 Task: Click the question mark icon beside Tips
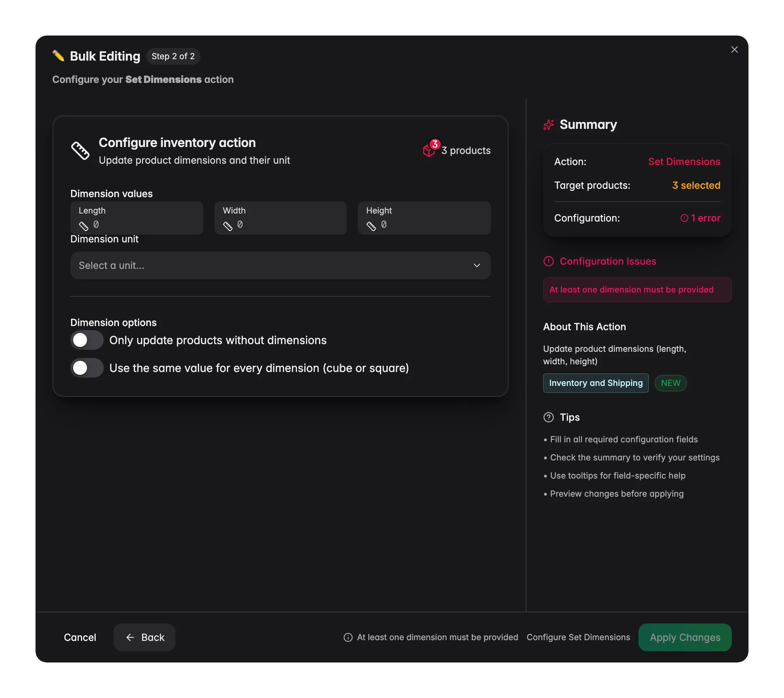(x=549, y=417)
